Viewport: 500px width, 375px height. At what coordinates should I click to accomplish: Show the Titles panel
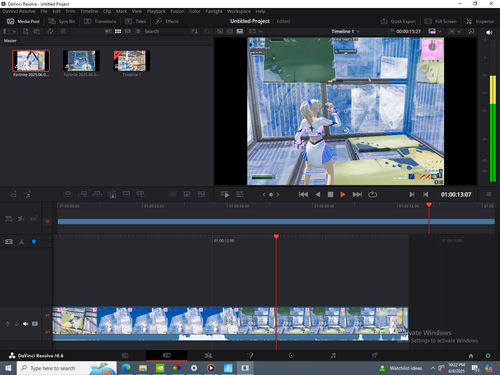tap(136, 21)
